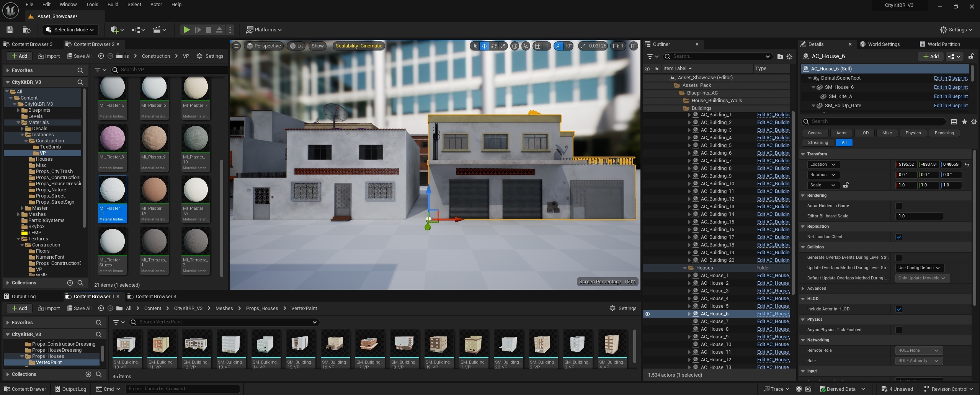Expand the Collections section in the upper Content Browser
The height and width of the screenshot is (395, 980).
8,283
